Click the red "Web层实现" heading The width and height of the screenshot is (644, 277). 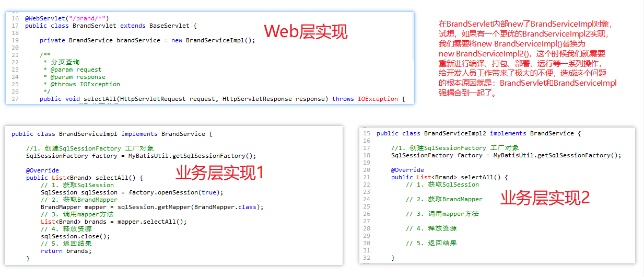pos(306,32)
